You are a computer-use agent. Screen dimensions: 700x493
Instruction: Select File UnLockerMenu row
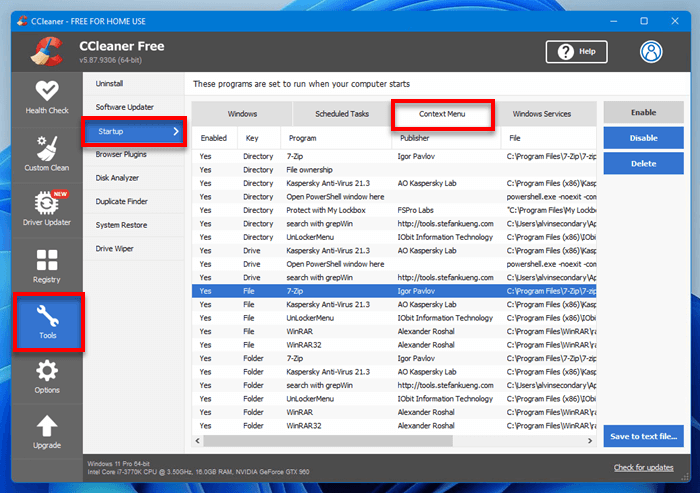pos(394,318)
